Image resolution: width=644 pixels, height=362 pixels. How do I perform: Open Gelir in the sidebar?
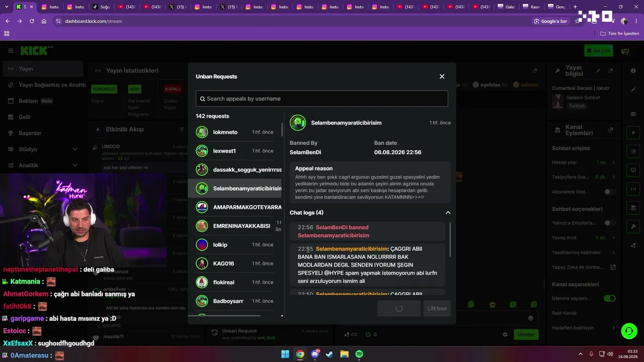(43, 117)
